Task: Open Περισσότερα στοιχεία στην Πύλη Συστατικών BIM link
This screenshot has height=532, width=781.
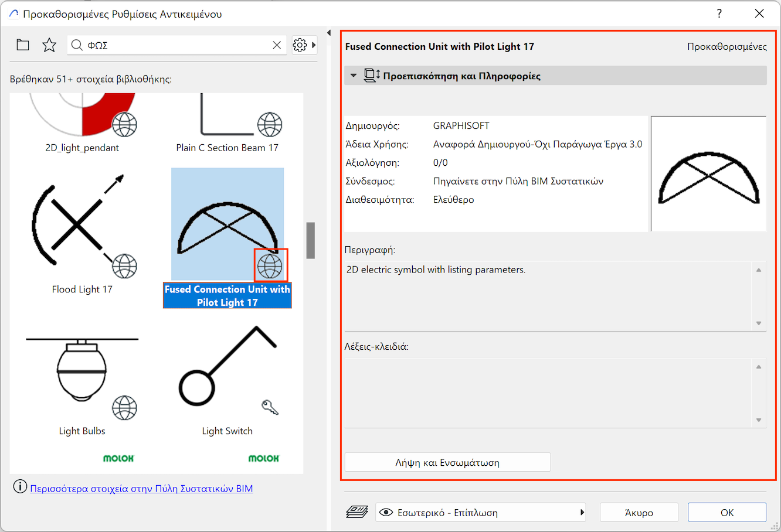Action: click(141, 488)
